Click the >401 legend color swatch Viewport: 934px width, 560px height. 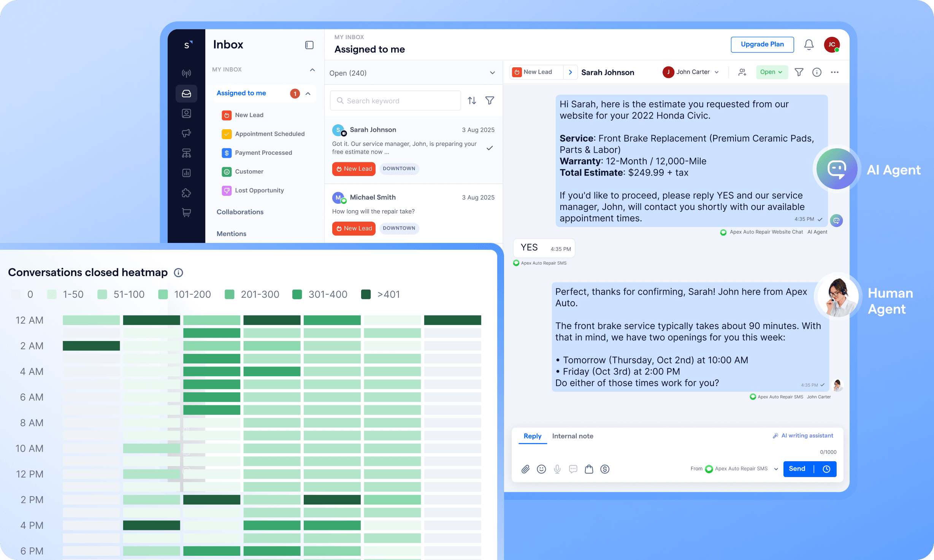[x=366, y=294]
